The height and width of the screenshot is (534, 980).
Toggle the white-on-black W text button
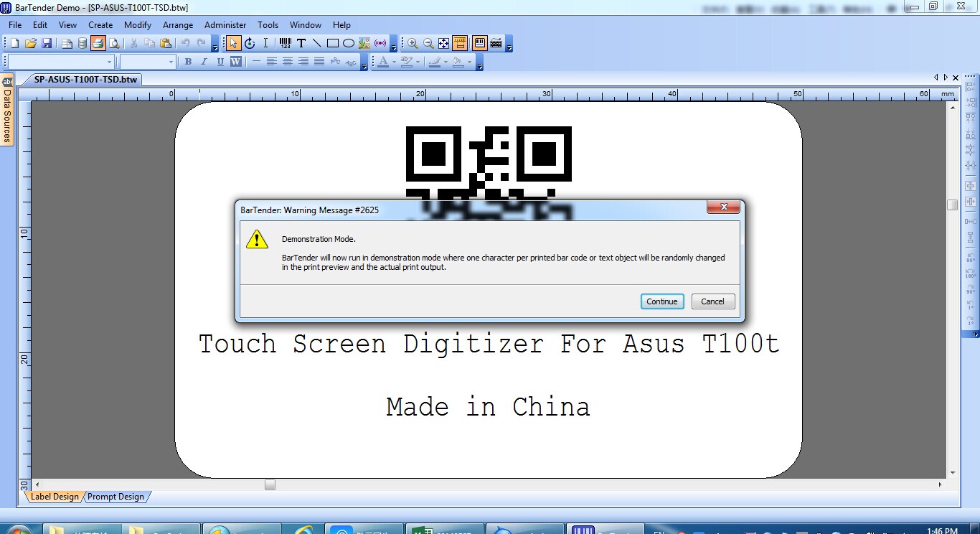pos(235,62)
